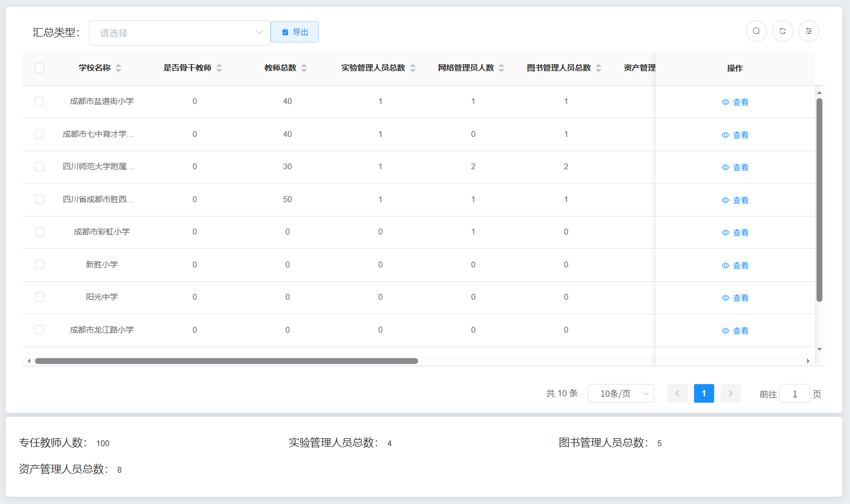Click the 前往 page number input
The width and height of the screenshot is (850, 504).
click(794, 394)
